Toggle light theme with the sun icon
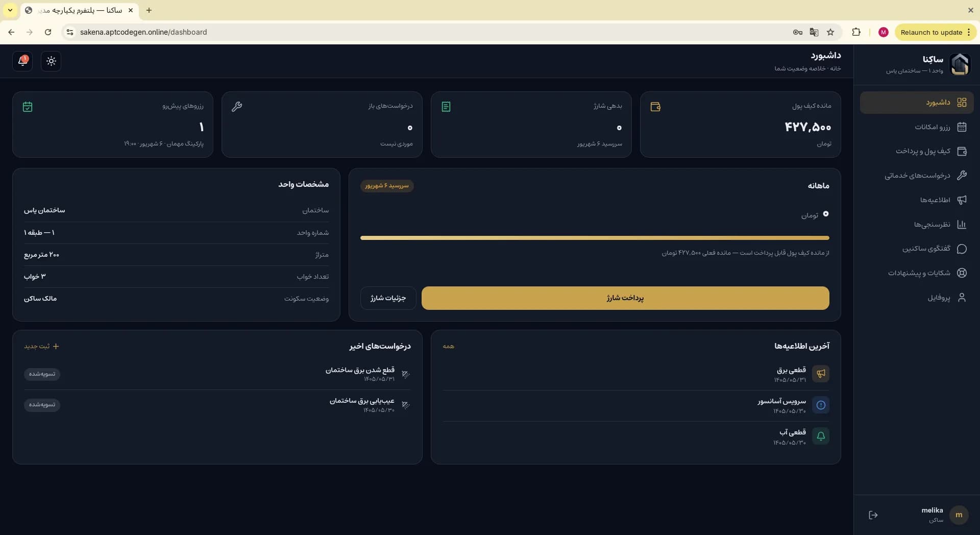This screenshot has height=535, width=980. pos(51,61)
